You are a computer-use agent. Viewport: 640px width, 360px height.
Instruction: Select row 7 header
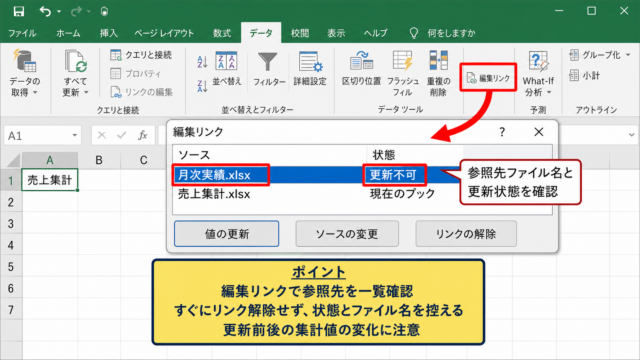pyautogui.click(x=11, y=310)
